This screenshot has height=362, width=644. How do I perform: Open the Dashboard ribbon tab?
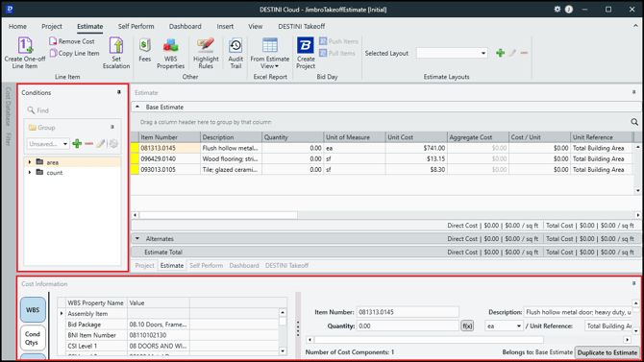click(186, 26)
